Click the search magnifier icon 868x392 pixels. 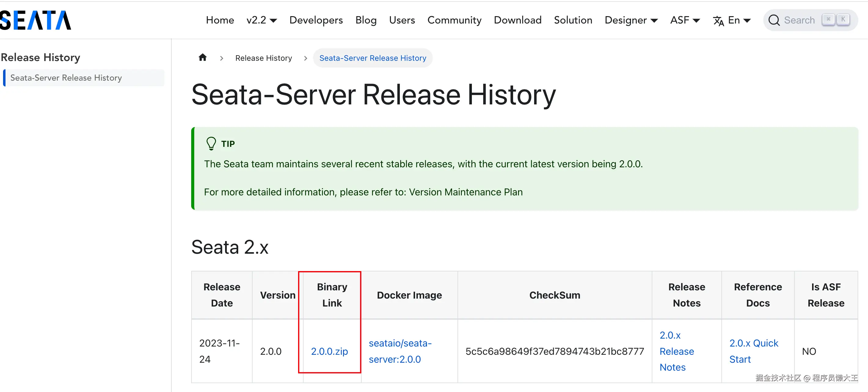tap(774, 20)
